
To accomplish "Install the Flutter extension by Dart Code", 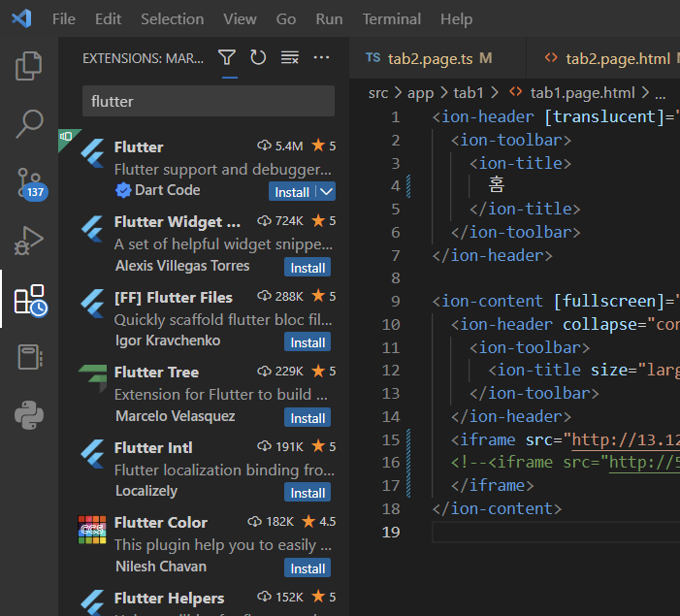I will click(x=292, y=192).
